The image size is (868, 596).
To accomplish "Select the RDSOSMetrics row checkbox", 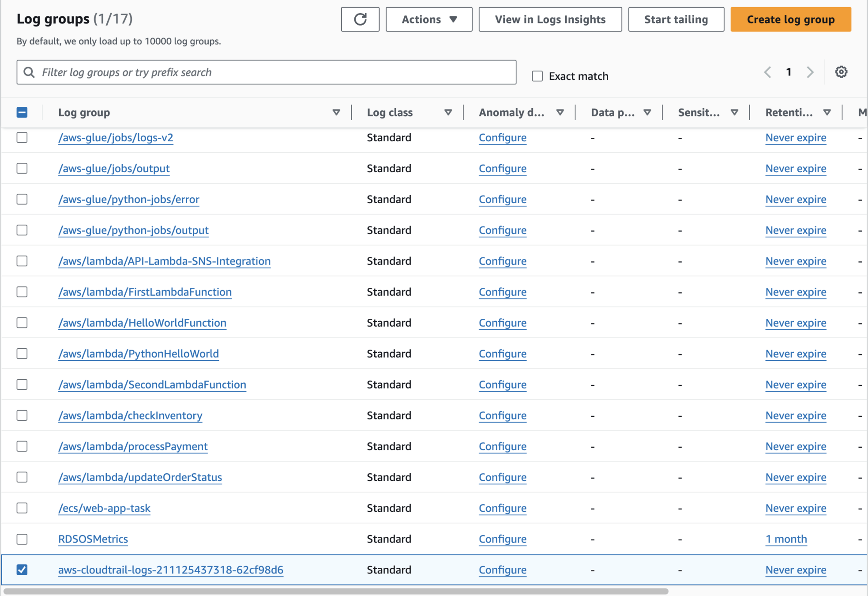I will click(22, 539).
